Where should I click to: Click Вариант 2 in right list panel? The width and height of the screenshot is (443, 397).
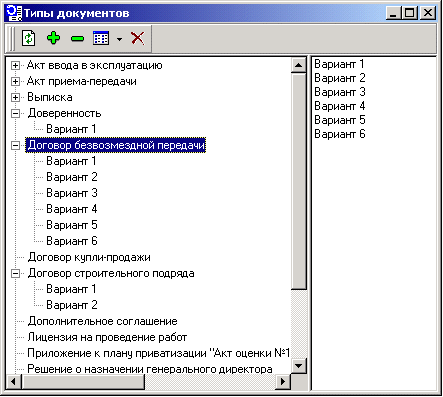340,78
